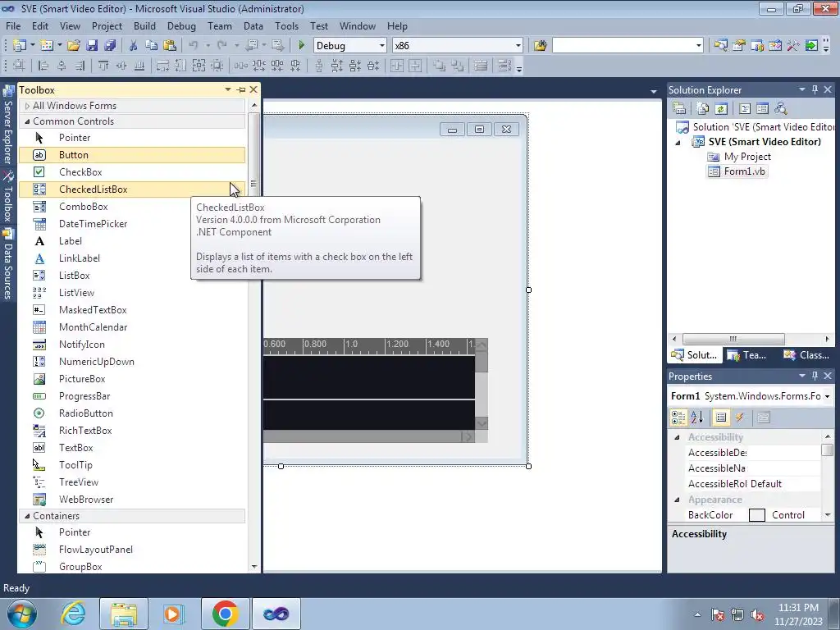Image resolution: width=840 pixels, height=630 pixels.
Task: Save Form1.vb with the single floppy icon
Action: coord(92,46)
